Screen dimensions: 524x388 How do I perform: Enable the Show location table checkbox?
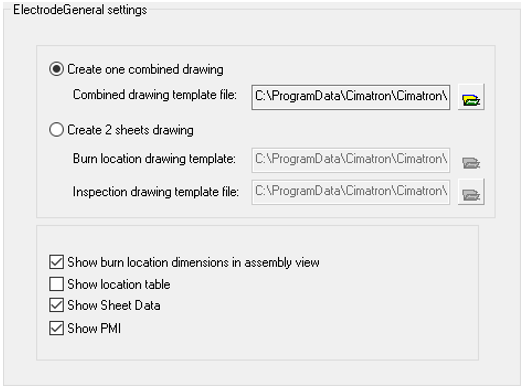(56, 284)
